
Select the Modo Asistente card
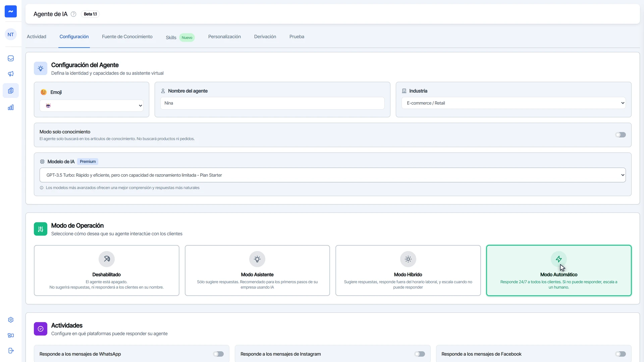pyautogui.click(x=257, y=270)
